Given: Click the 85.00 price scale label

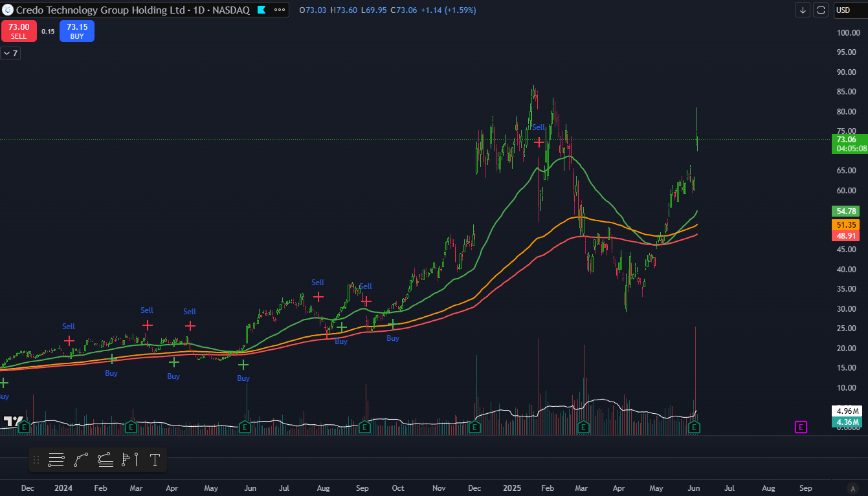Looking at the screenshot, I should point(847,92).
